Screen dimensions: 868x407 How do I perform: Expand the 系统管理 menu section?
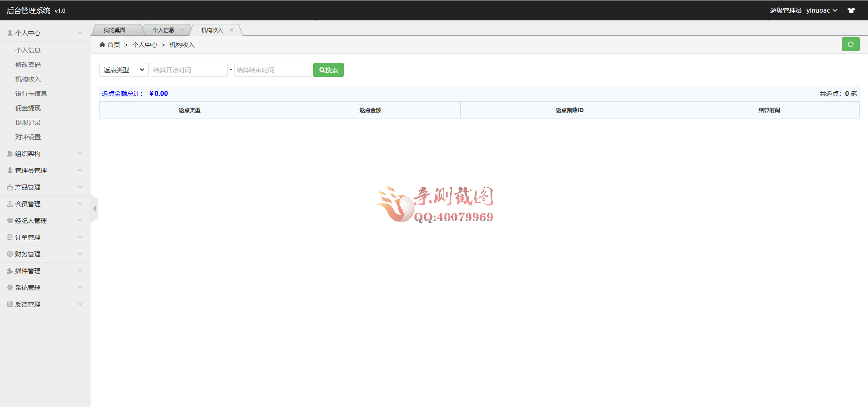45,288
